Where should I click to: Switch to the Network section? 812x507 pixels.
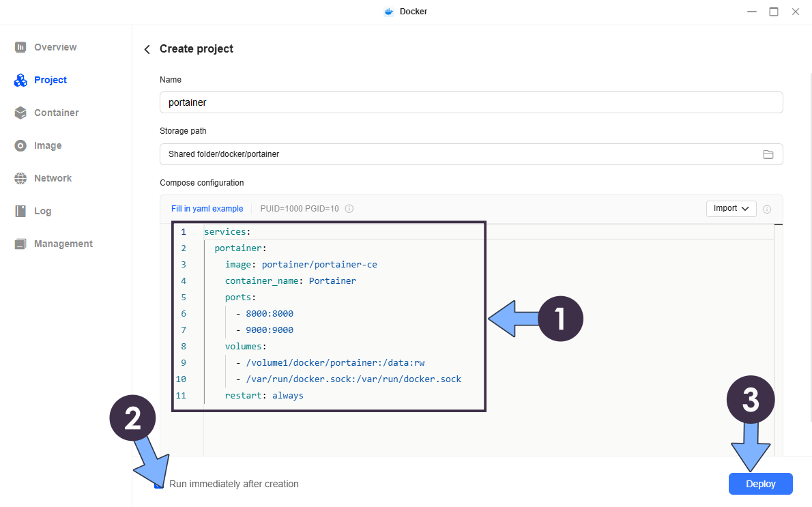click(53, 178)
